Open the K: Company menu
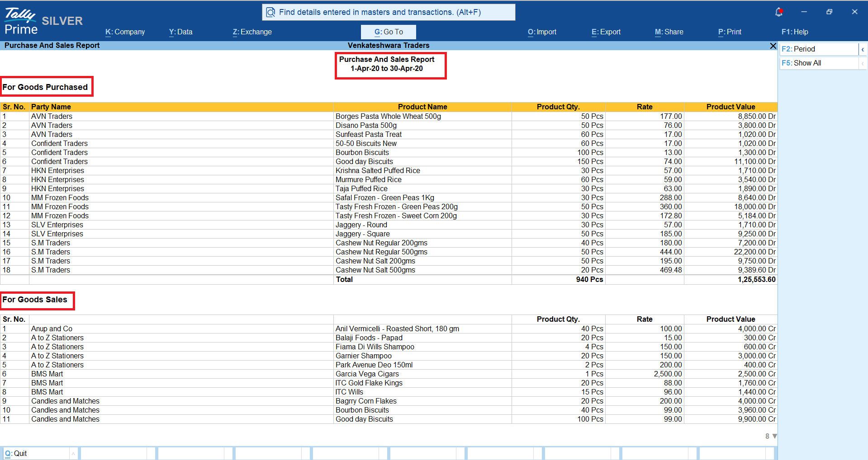 [125, 32]
